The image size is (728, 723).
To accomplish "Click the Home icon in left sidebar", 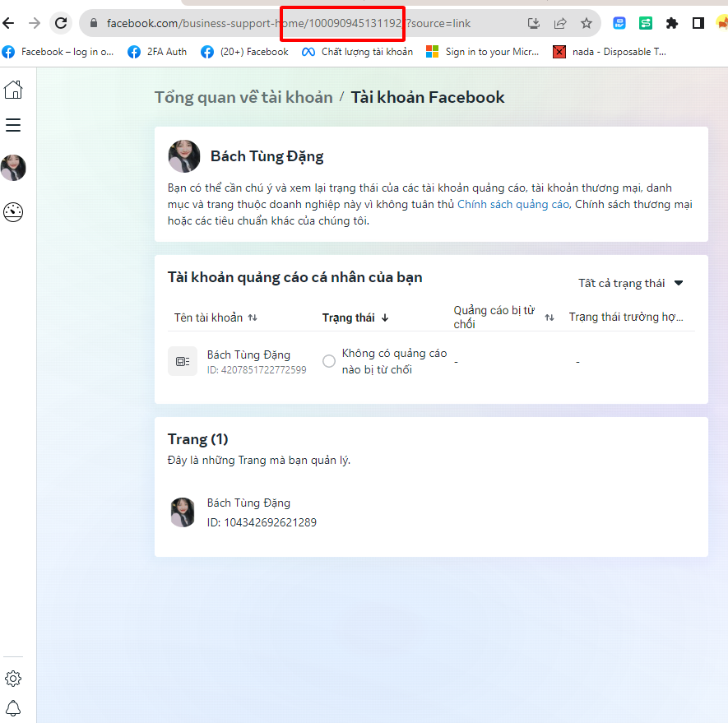I will [13, 90].
